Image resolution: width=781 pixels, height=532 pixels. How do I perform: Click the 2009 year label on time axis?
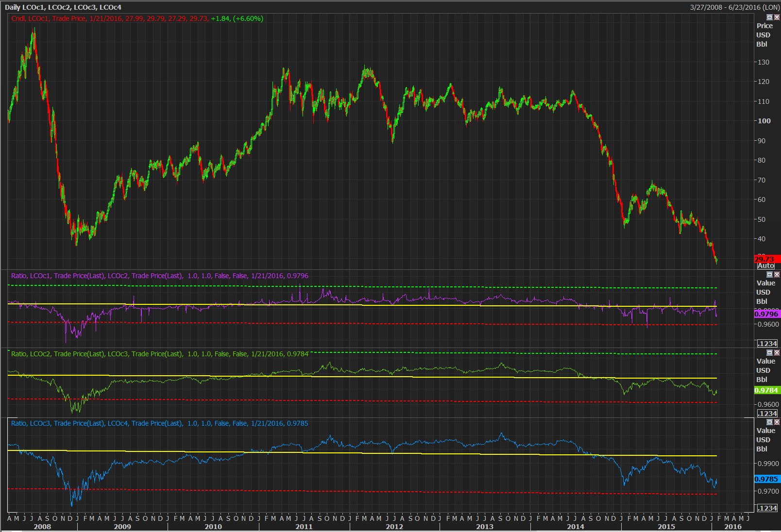(x=122, y=527)
